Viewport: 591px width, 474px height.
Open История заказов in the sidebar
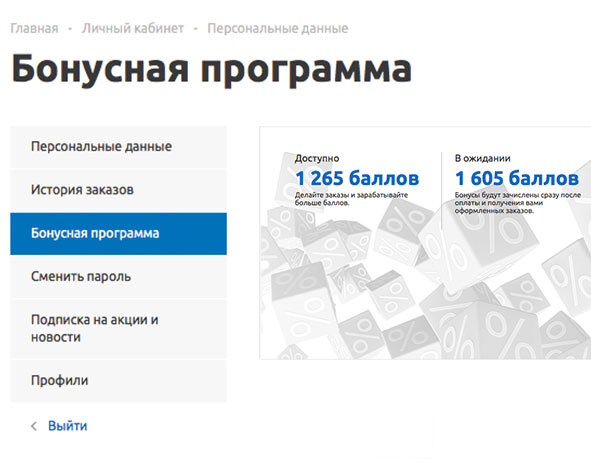[118, 190]
